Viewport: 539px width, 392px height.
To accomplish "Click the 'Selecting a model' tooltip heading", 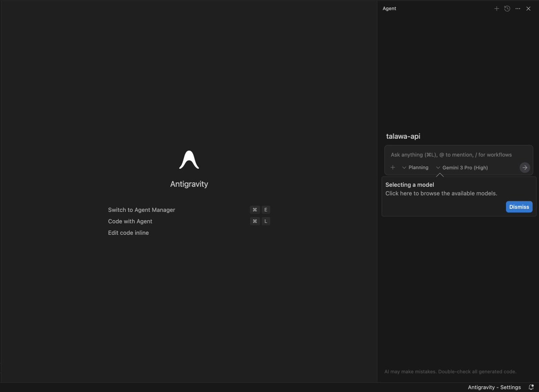I will pos(410,185).
